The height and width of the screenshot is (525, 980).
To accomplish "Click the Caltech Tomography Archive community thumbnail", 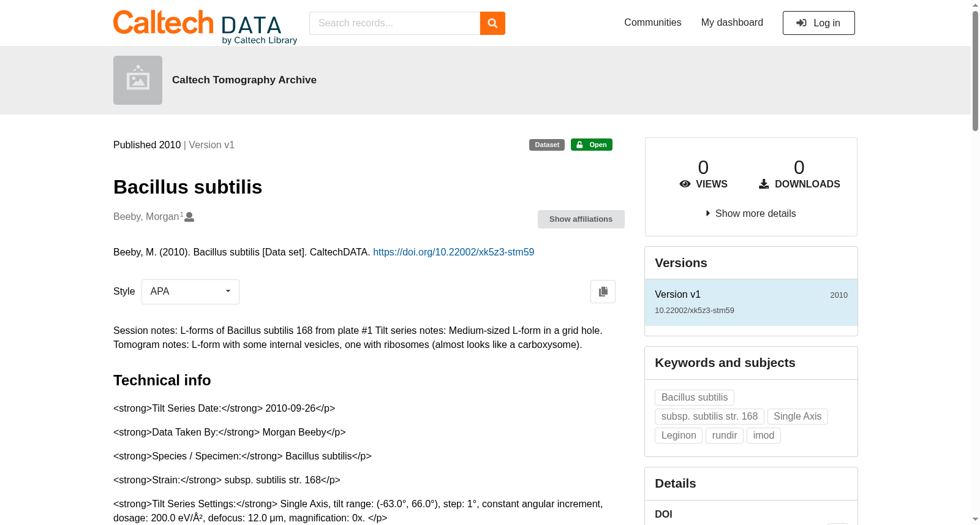I will coord(138,80).
